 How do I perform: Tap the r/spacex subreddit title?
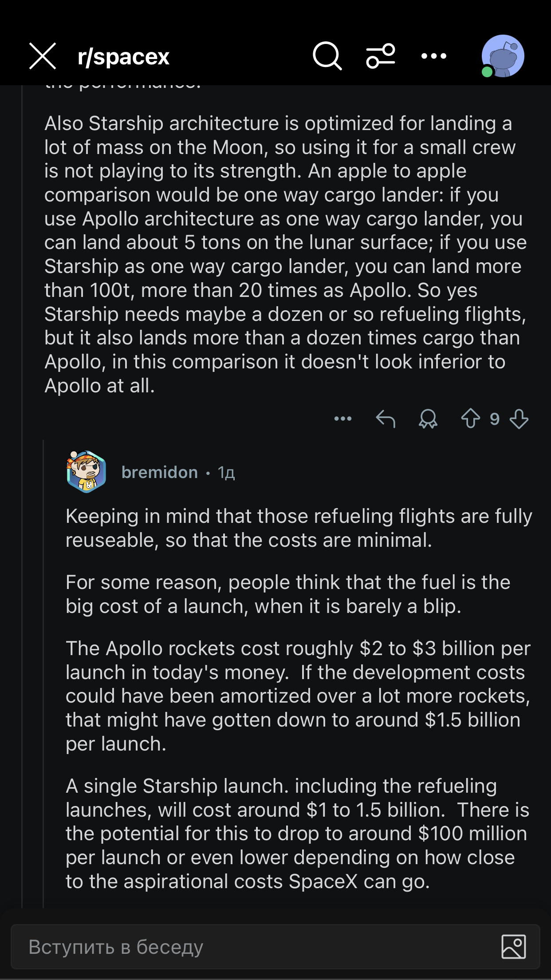tap(123, 57)
